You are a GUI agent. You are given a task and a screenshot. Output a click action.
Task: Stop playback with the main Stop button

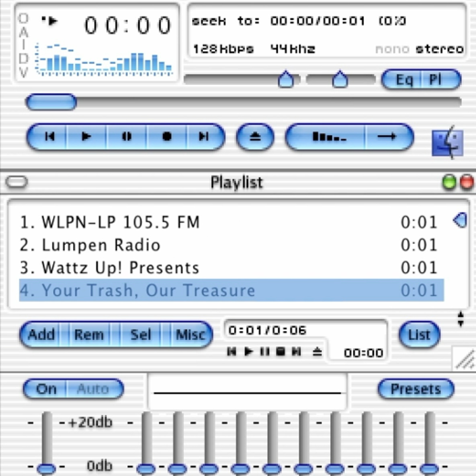[167, 137]
